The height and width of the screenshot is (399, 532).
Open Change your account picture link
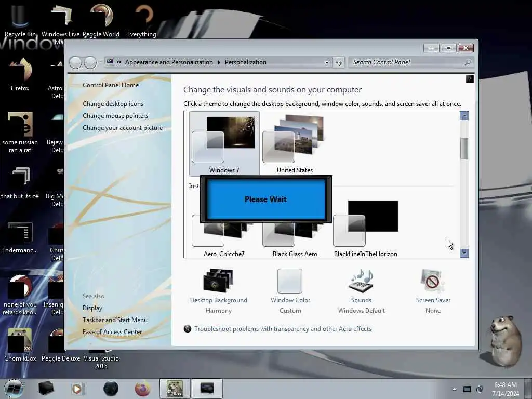click(x=123, y=128)
